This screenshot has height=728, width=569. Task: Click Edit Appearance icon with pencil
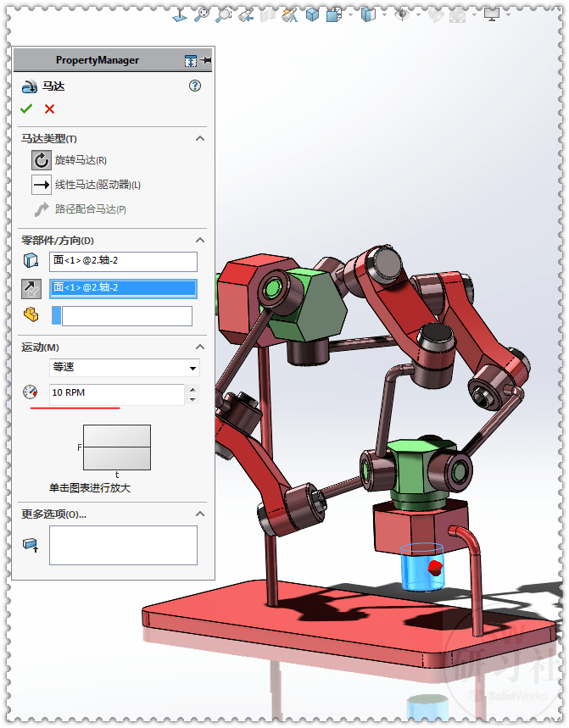click(436, 15)
